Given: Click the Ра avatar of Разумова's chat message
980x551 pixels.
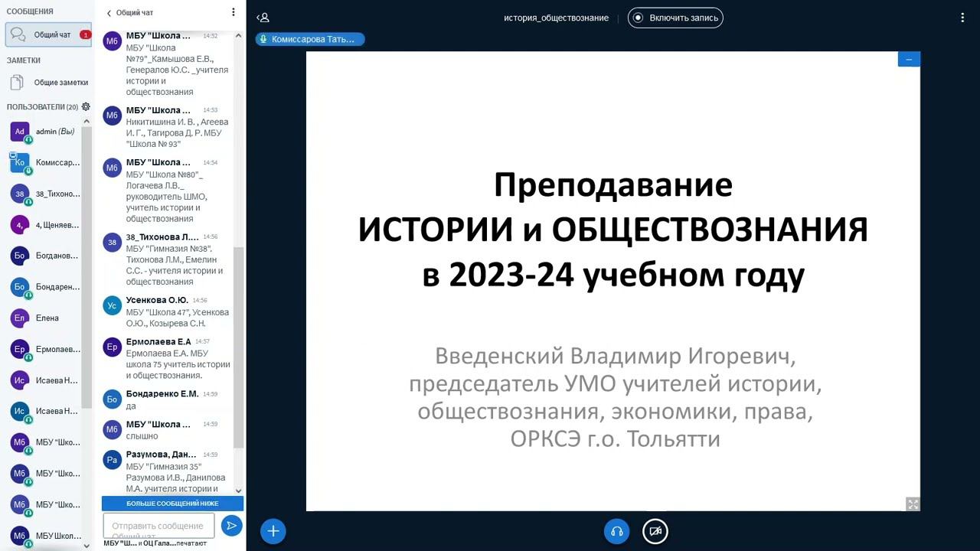Looking at the screenshot, I should coord(113,460).
